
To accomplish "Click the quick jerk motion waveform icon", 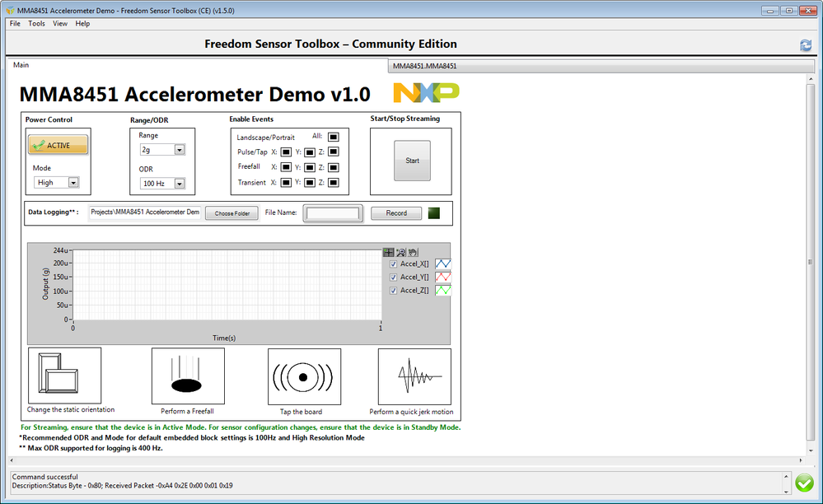I will 414,376.
